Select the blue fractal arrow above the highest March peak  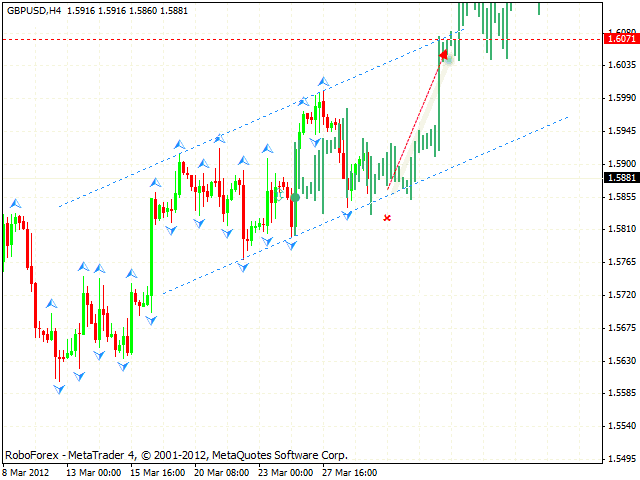click(323, 80)
